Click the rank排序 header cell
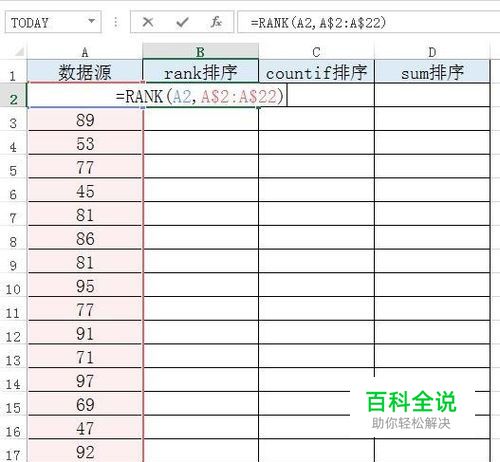Viewport: 500px width, 462px height. [200, 71]
